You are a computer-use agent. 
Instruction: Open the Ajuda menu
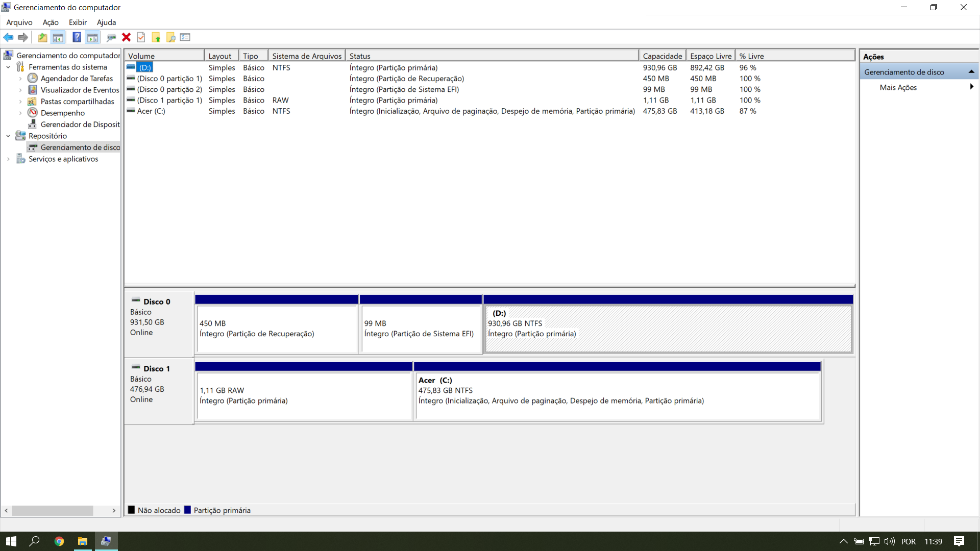tap(107, 22)
